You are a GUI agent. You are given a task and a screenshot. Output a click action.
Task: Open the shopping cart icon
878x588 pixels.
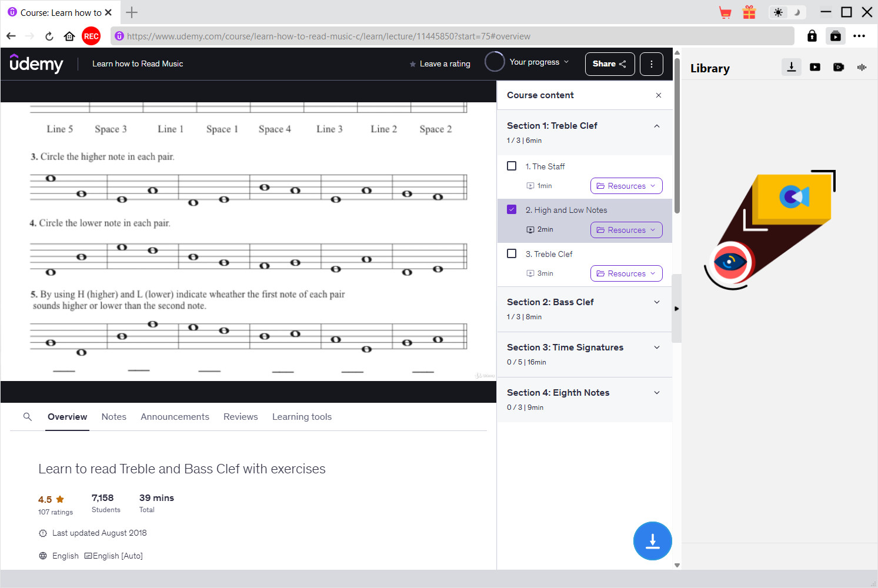725,12
